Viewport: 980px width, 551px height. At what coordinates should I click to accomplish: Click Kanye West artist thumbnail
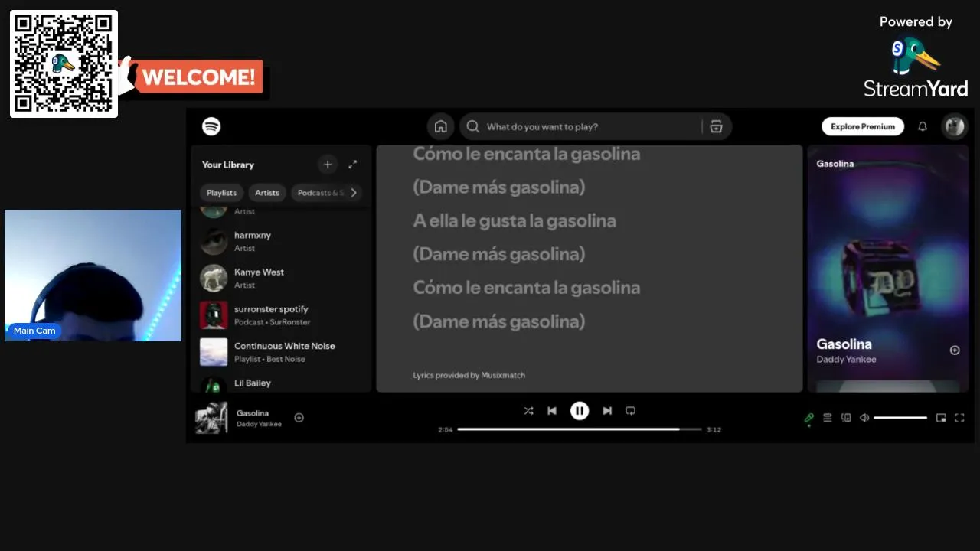pyautogui.click(x=214, y=278)
